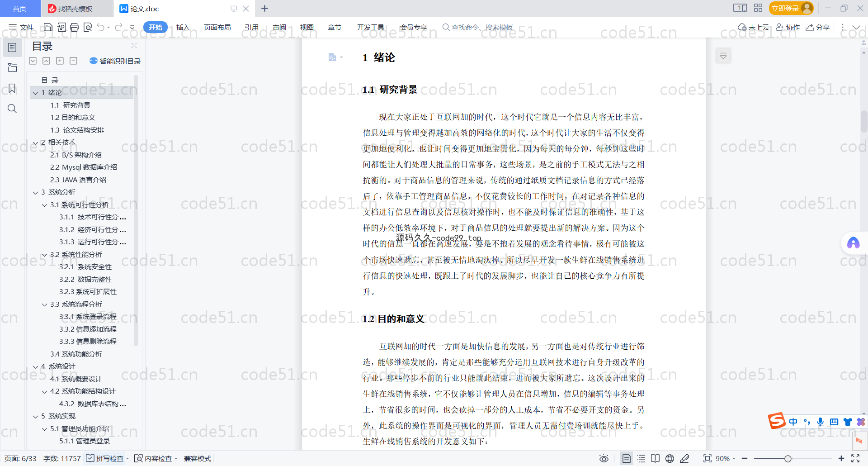
Task: Open the floating AI assistant icon
Action: [x=853, y=243]
